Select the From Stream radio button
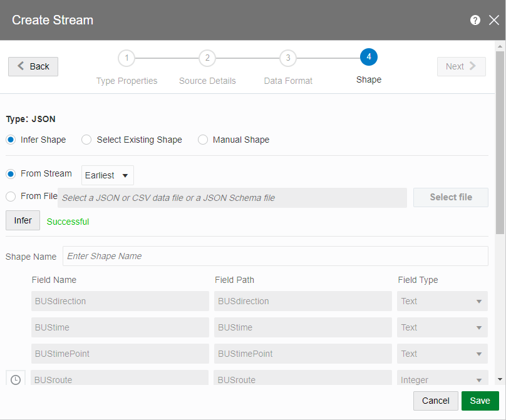Image resolution: width=506 pixels, height=420 pixels. point(11,174)
